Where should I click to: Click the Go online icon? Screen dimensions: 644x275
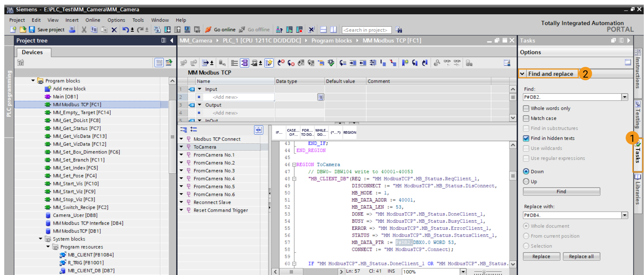point(208,30)
